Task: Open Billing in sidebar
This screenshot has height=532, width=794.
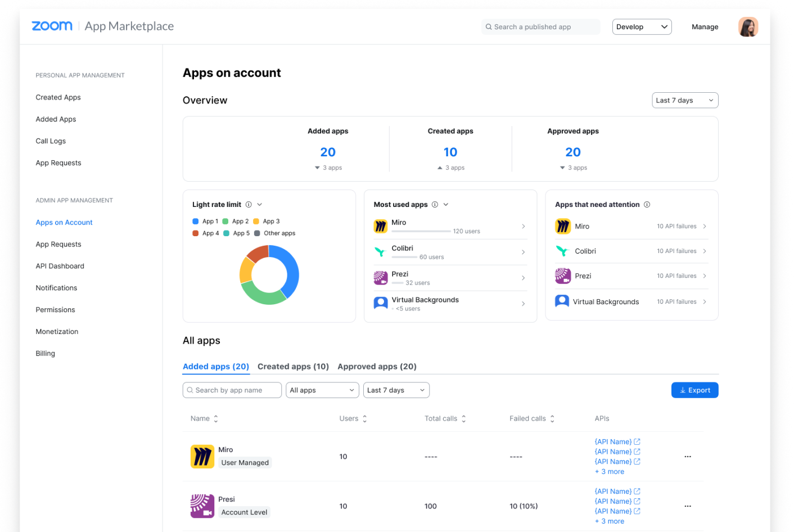Action: (45, 354)
